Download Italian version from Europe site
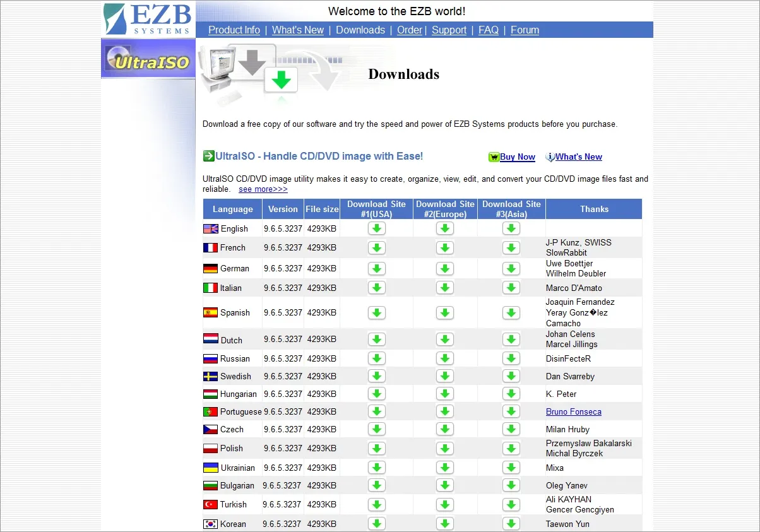This screenshot has width=760, height=532. [445, 288]
